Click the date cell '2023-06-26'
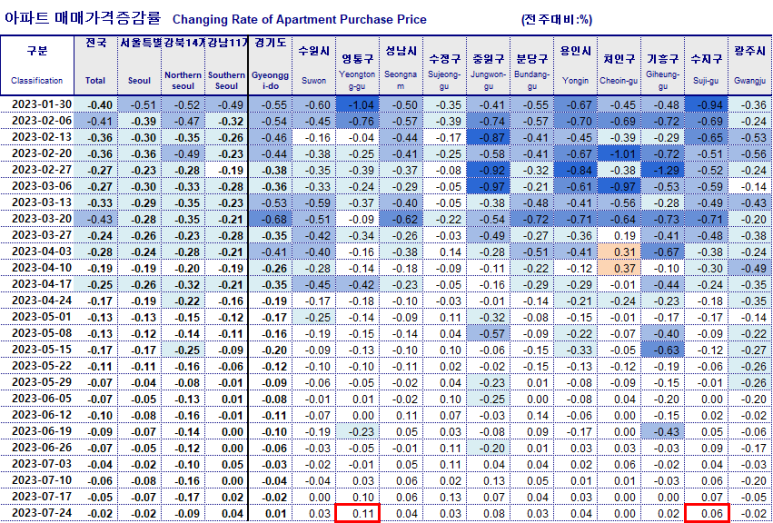 tap(37, 447)
